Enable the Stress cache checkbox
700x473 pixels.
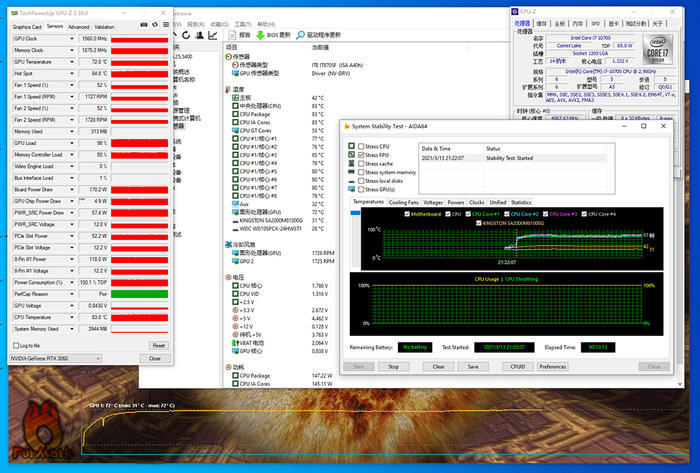point(361,164)
